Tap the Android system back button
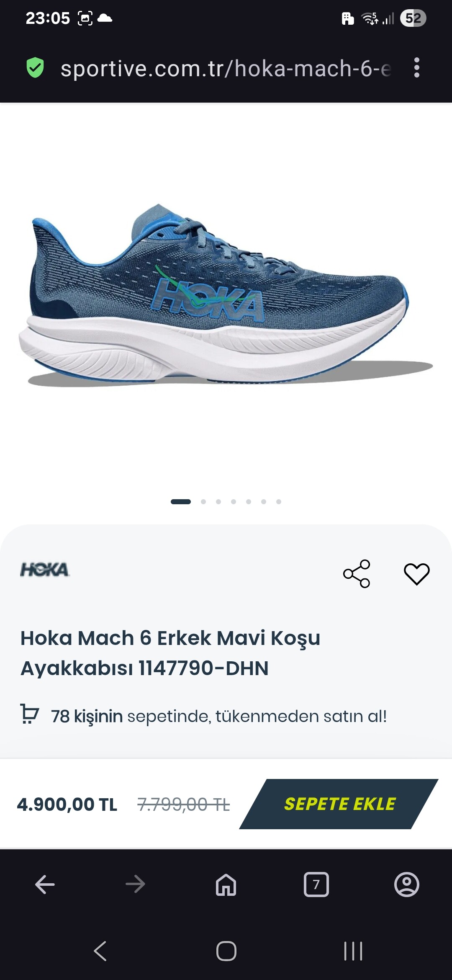This screenshot has height=980, width=452. (100, 951)
